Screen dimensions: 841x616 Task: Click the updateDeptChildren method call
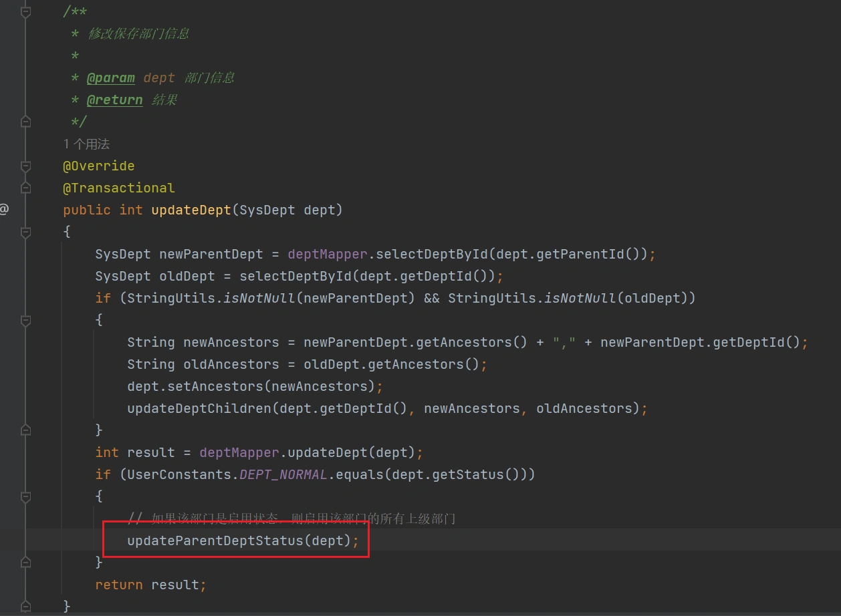(199, 408)
